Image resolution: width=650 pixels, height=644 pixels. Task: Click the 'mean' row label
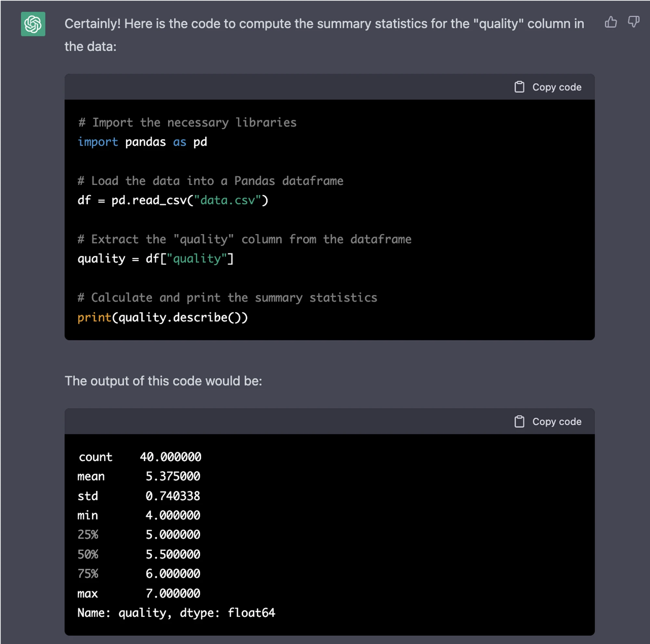pos(91,477)
